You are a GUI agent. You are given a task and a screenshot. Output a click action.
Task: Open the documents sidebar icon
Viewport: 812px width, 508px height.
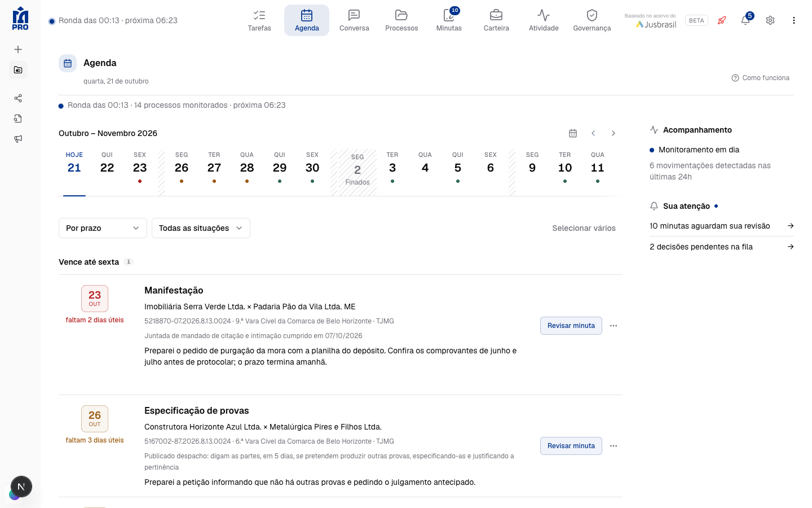[x=18, y=119]
